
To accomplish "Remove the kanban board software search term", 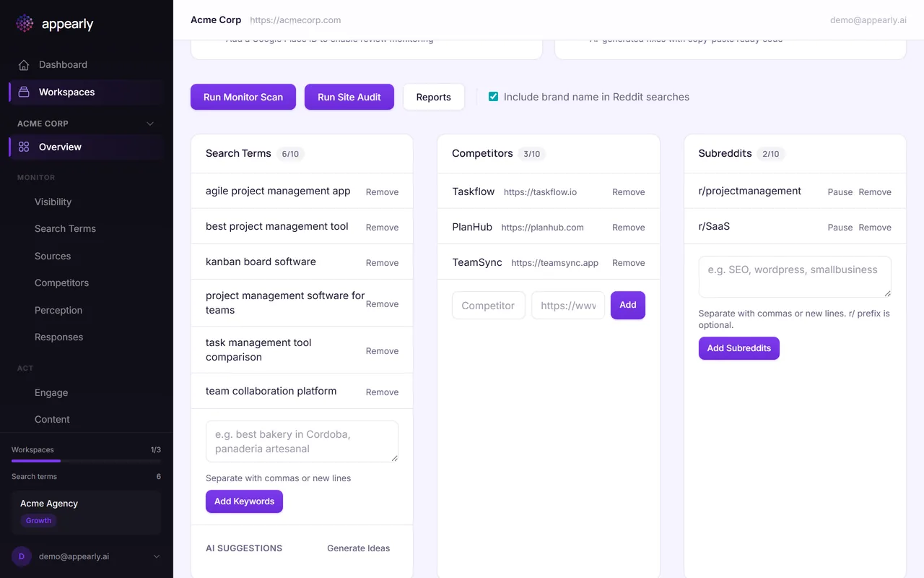I will point(382,263).
